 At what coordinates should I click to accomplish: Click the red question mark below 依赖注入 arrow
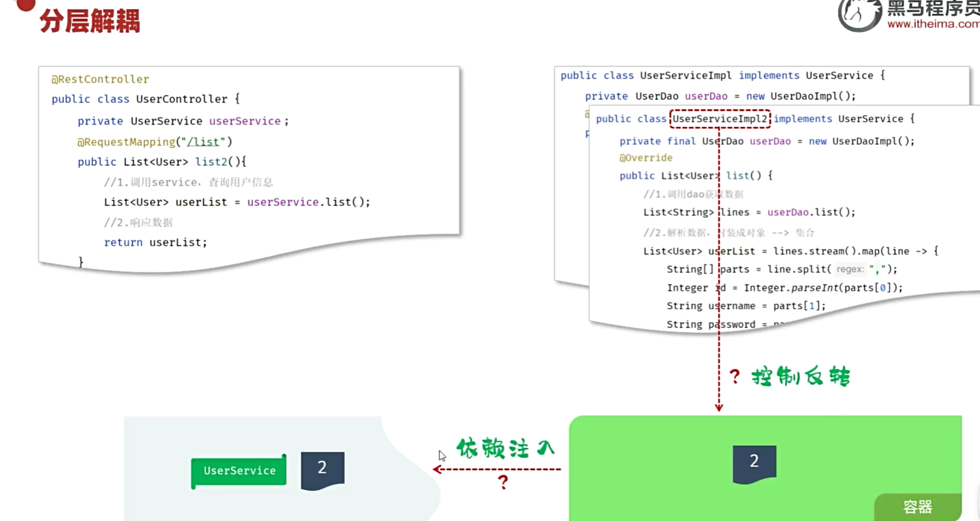click(502, 482)
